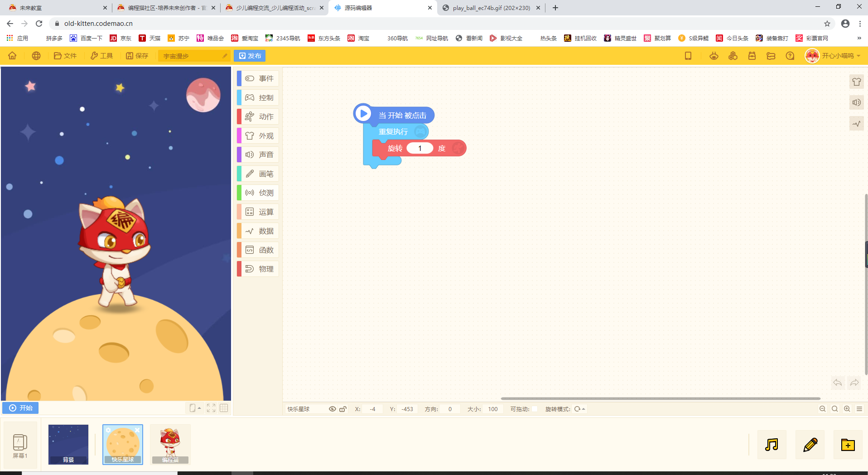868x475 pixels.
Task: Open the 外观 block category
Action: coord(258,136)
